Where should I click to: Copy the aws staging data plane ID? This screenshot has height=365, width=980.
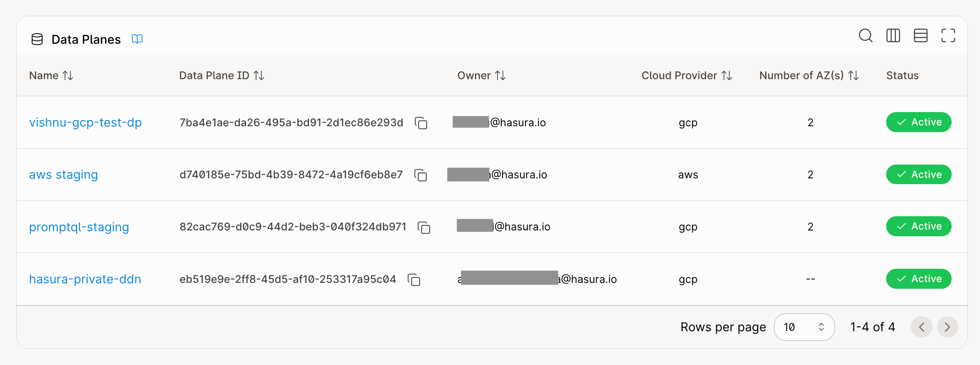coord(421,175)
